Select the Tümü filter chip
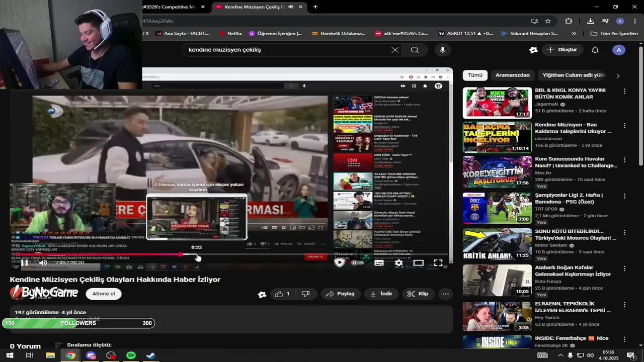The height and width of the screenshot is (362, 644). coord(475,75)
